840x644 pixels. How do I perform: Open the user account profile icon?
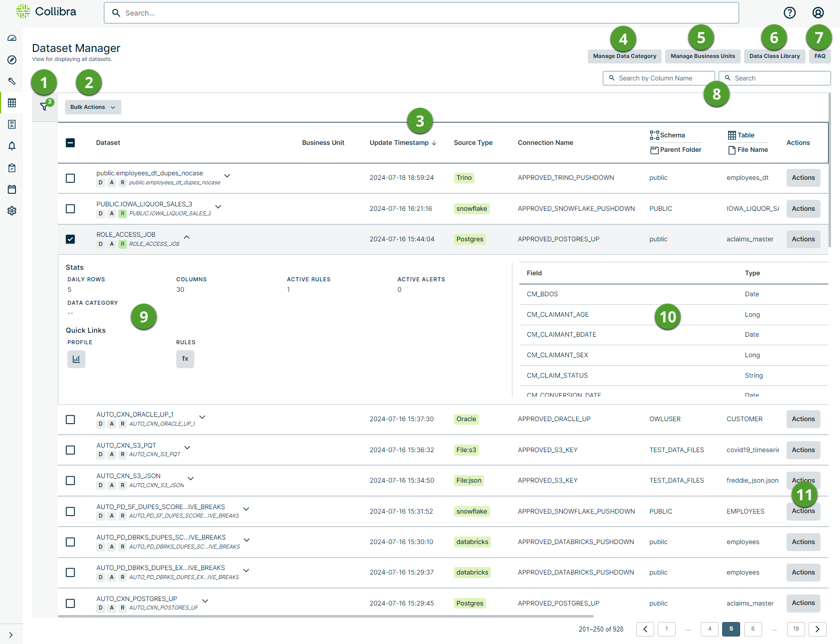pyautogui.click(x=818, y=12)
